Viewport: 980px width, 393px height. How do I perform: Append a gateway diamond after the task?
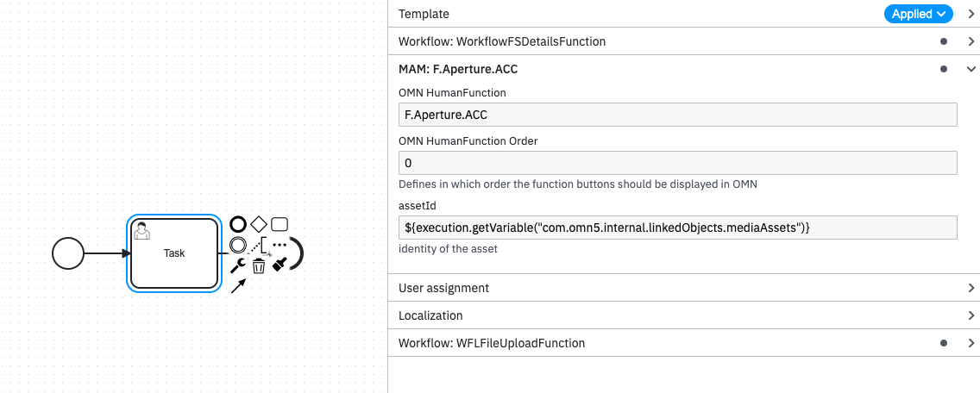coord(259,225)
